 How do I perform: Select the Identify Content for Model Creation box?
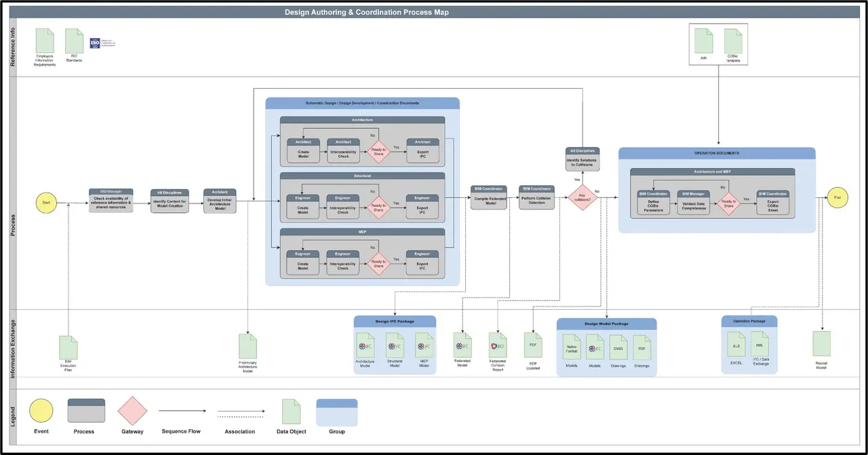pyautogui.click(x=170, y=201)
